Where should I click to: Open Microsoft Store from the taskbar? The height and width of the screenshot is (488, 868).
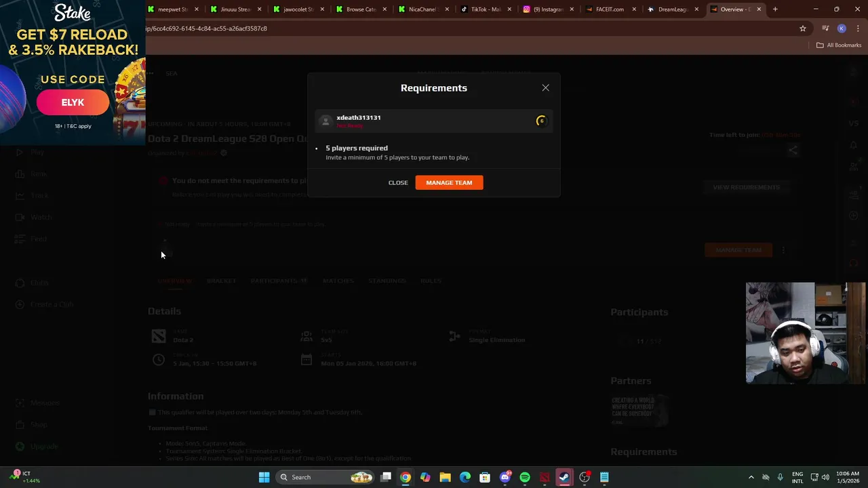pyautogui.click(x=485, y=477)
